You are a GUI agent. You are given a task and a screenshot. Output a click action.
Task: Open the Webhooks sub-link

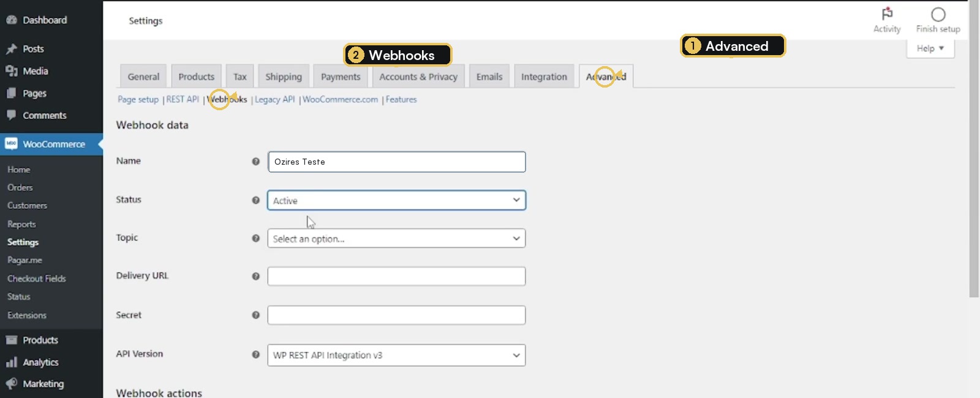227,99
